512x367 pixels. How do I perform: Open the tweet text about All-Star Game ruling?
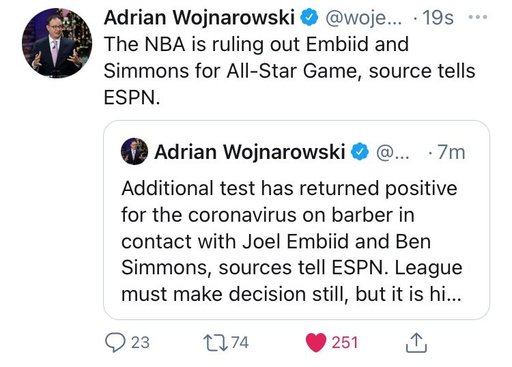click(x=289, y=71)
